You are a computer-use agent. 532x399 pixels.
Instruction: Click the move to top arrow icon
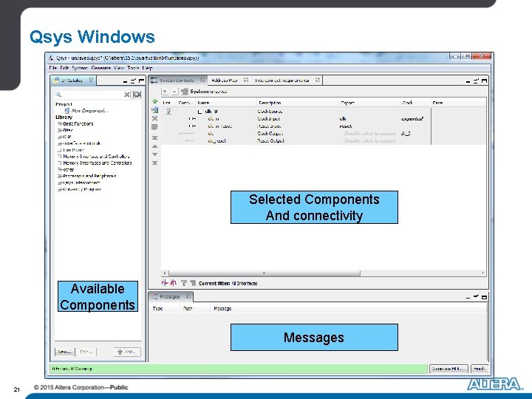tap(154, 137)
